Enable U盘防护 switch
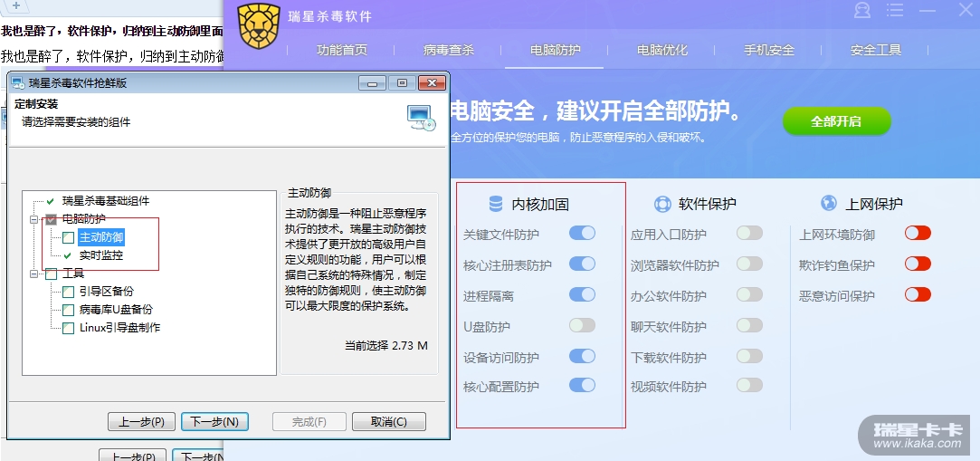This screenshot has height=461, width=980. tap(582, 324)
